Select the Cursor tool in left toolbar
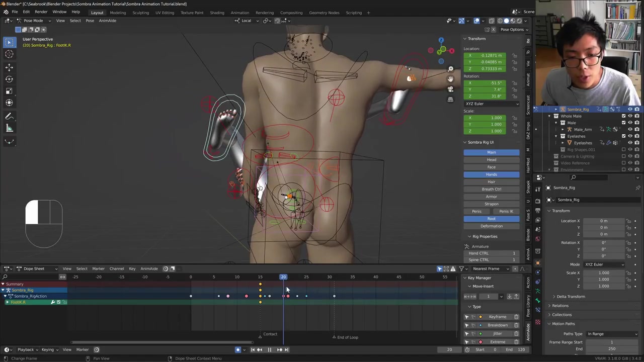Viewport: 644px width, 362px height. [x=9, y=54]
